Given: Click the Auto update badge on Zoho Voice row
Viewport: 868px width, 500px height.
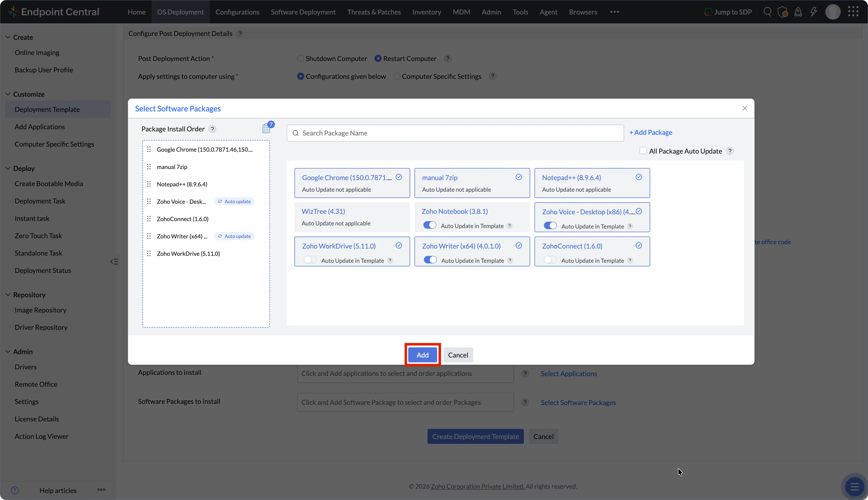Looking at the screenshot, I should (234, 202).
